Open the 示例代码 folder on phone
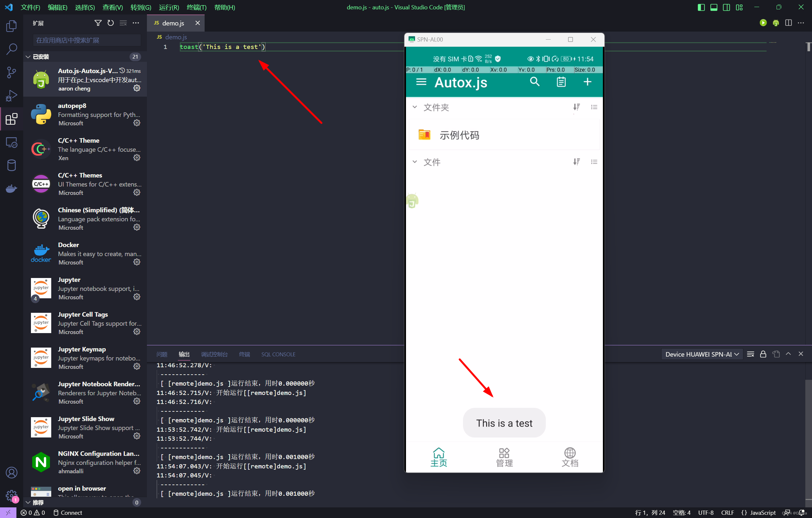This screenshot has height=518, width=812. 505,135
